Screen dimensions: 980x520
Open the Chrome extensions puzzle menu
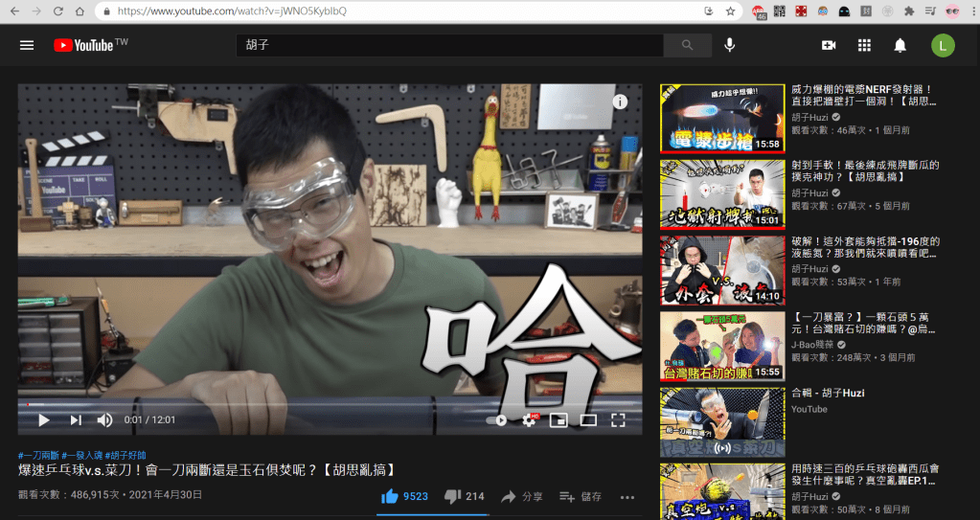[909, 11]
